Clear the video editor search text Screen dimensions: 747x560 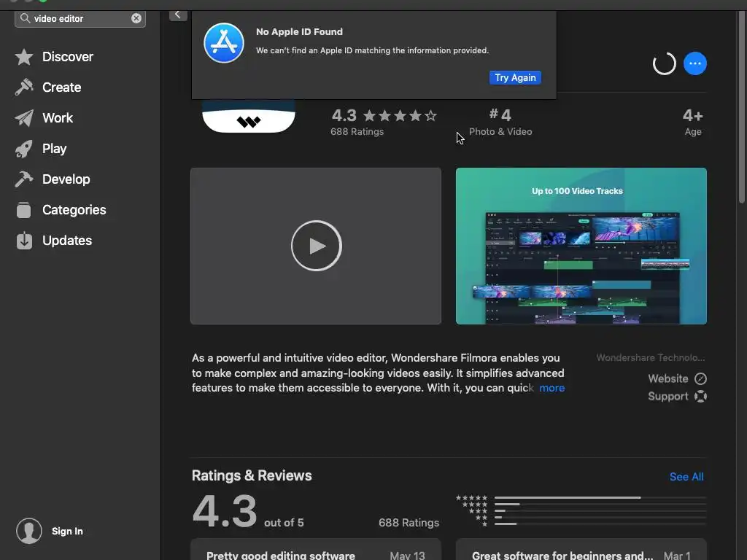pos(136,18)
